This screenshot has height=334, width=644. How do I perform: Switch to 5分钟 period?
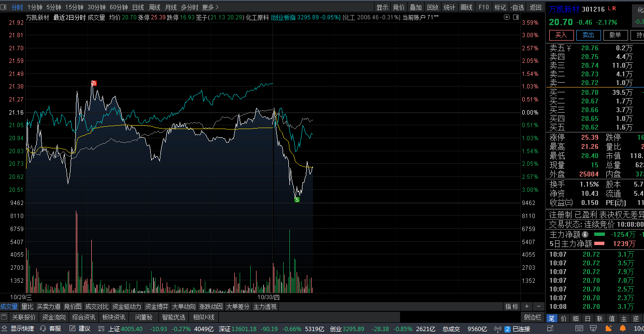tap(54, 7)
